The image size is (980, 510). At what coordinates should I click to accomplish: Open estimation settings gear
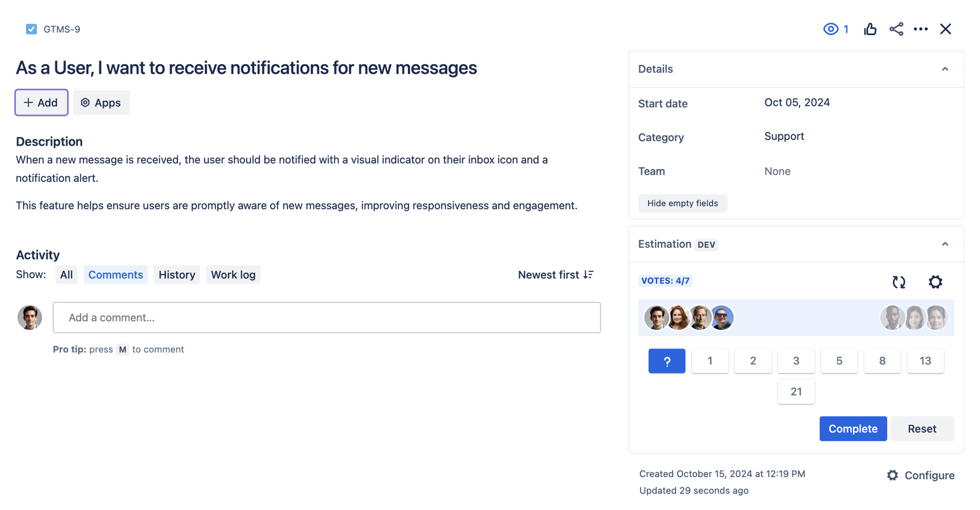tap(935, 282)
